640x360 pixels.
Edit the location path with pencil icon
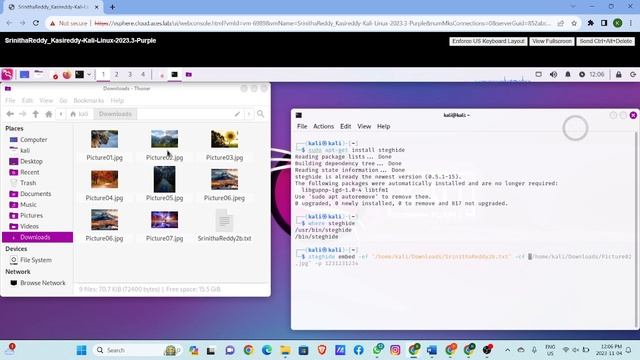coord(237,114)
